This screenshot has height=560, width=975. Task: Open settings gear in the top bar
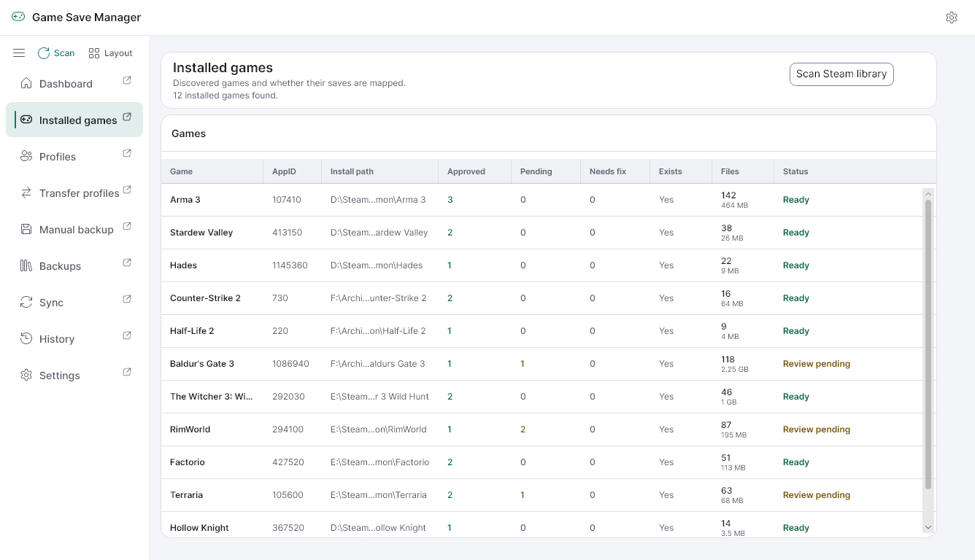click(952, 17)
